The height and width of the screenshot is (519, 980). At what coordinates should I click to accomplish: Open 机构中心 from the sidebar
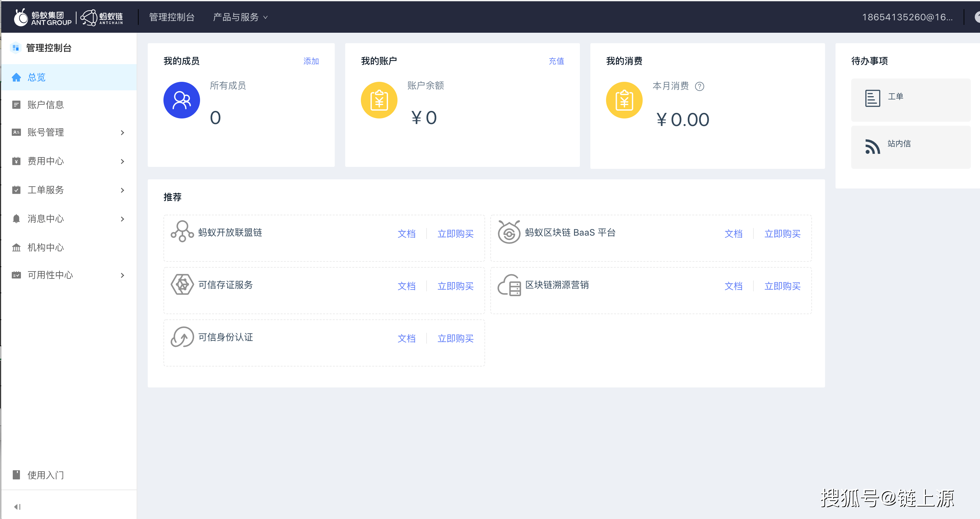[x=46, y=247]
